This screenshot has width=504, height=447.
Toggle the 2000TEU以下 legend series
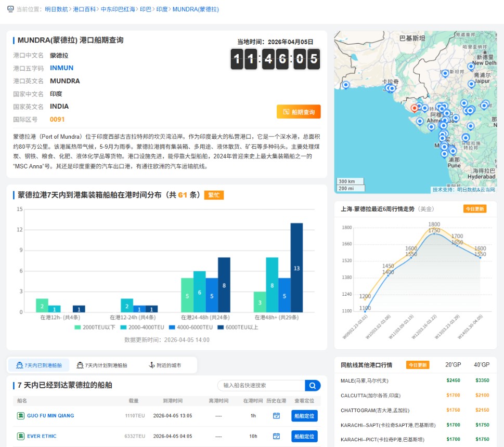click(95, 327)
